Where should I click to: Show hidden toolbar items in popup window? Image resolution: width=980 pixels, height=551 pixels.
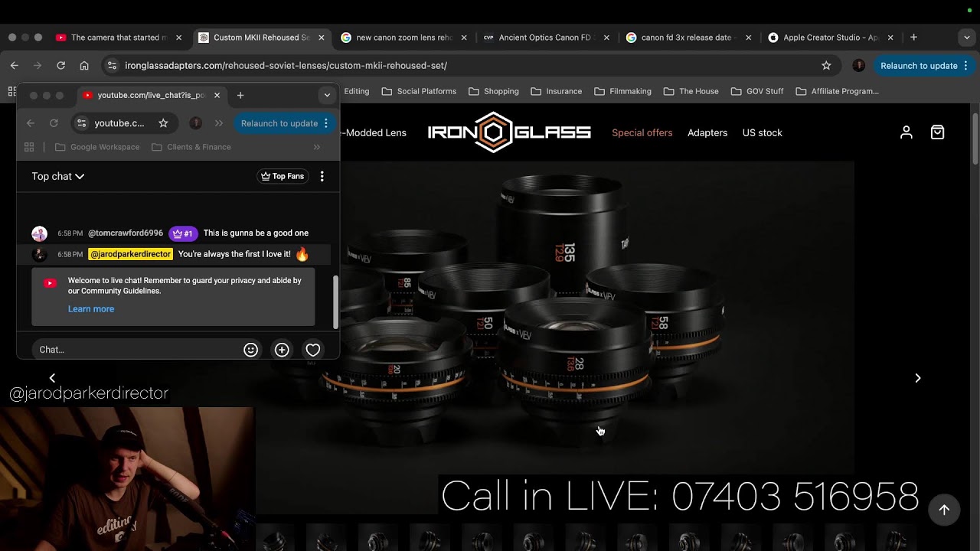tap(219, 123)
